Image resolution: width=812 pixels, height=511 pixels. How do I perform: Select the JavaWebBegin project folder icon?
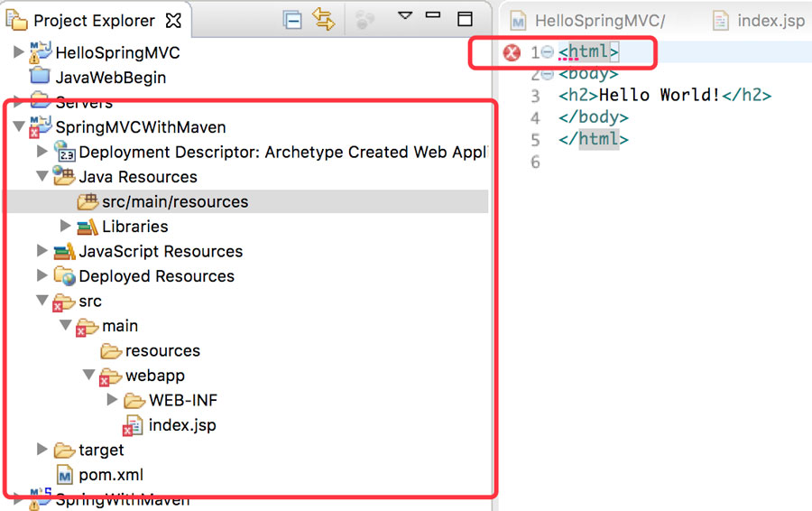tap(40, 78)
